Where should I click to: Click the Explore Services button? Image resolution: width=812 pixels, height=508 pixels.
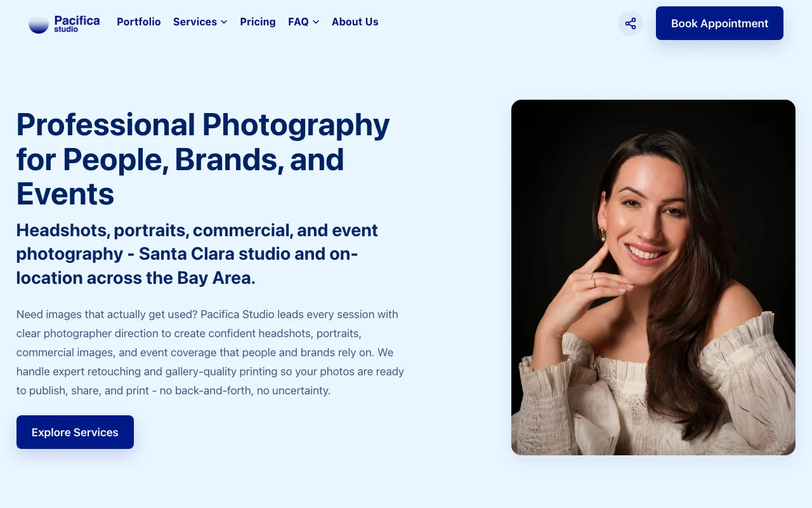tap(75, 432)
